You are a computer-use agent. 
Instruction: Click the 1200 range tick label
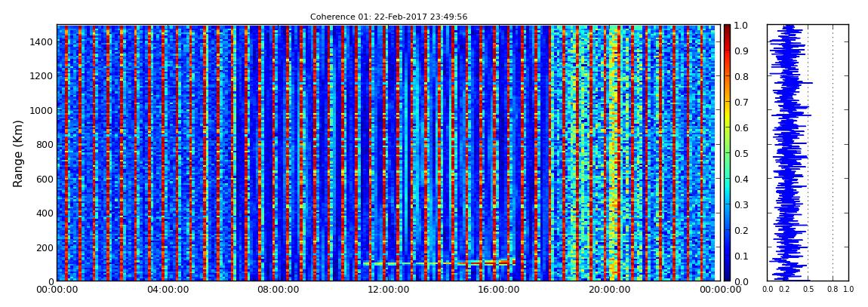(42, 75)
